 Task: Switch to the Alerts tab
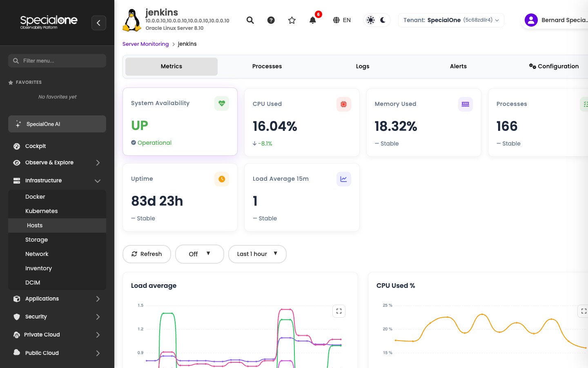[x=458, y=66]
